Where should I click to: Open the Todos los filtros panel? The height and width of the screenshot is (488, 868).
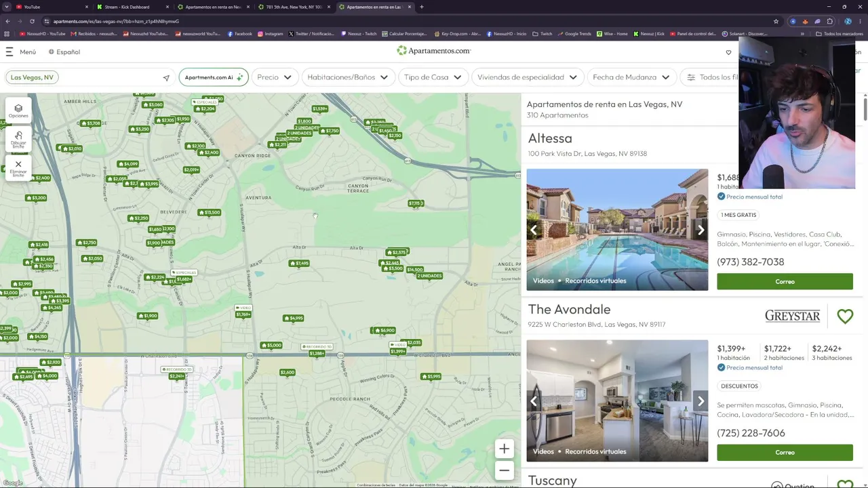(711, 77)
